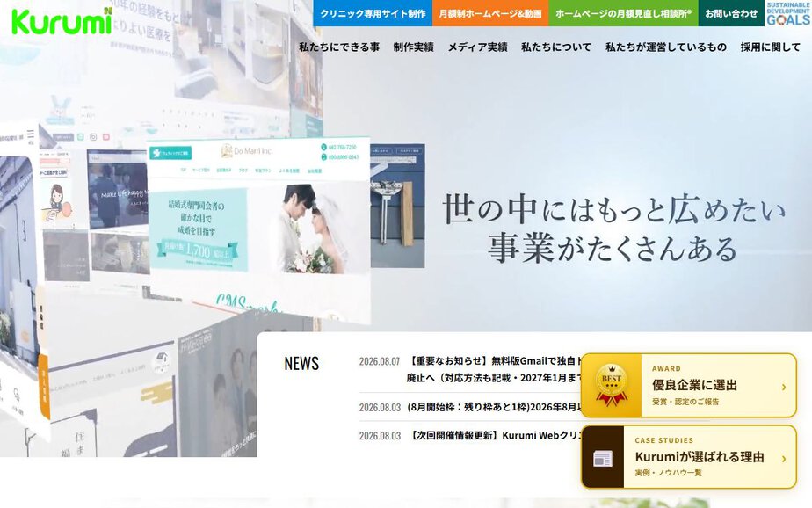Open 月額制ホームページ&動画 tab
The width and height of the screenshot is (812, 508).
[490, 13]
